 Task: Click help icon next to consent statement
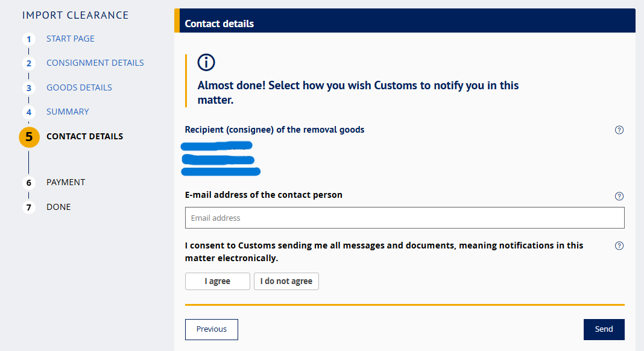pyautogui.click(x=619, y=245)
